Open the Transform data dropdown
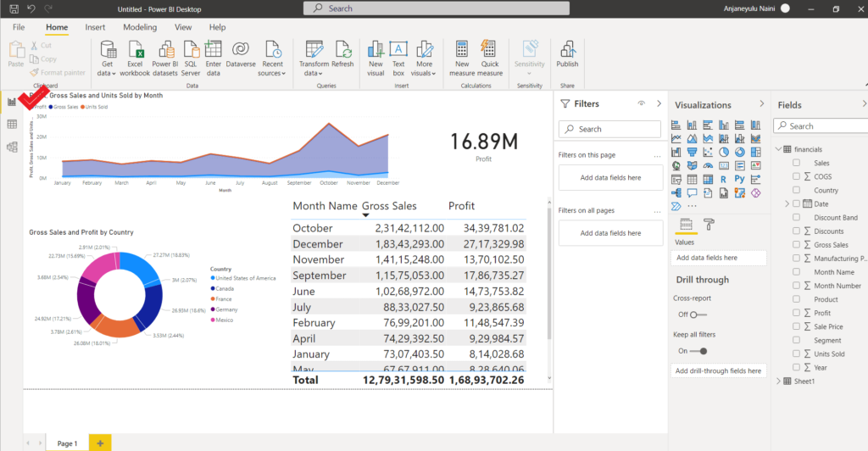This screenshot has height=451, width=868. click(x=314, y=58)
